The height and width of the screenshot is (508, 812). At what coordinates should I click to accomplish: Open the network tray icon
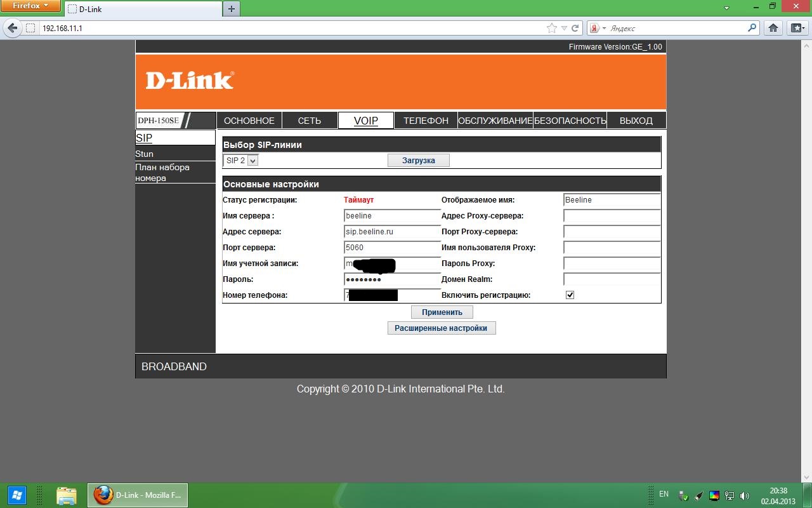pyautogui.click(x=730, y=495)
